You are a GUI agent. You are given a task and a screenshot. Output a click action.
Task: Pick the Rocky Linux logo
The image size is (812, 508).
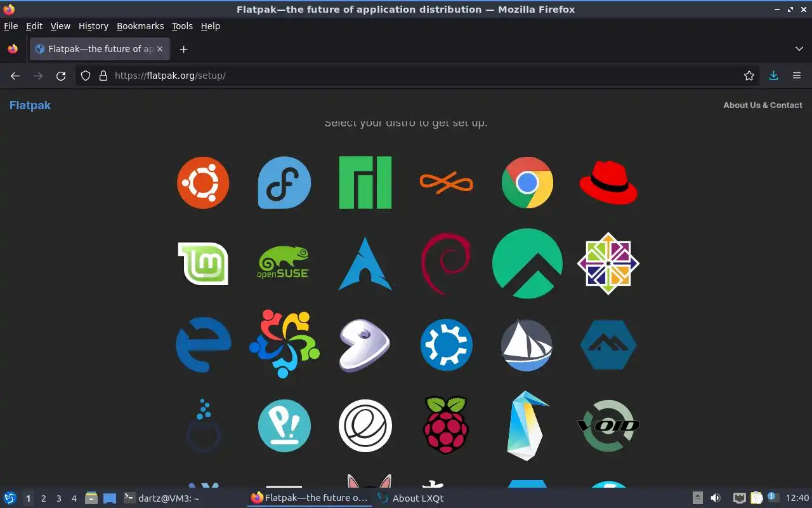coord(527,264)
